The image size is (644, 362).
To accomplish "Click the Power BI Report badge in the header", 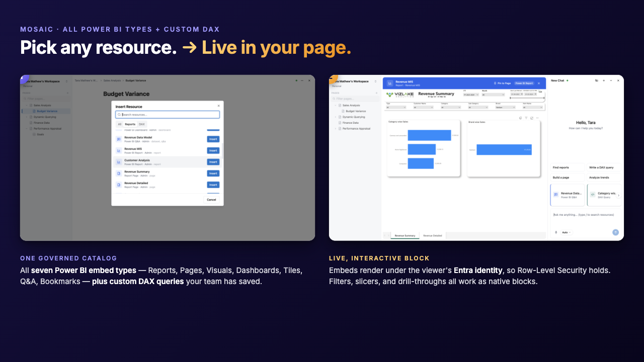I will pyautogui.click(x=524, y=83).
